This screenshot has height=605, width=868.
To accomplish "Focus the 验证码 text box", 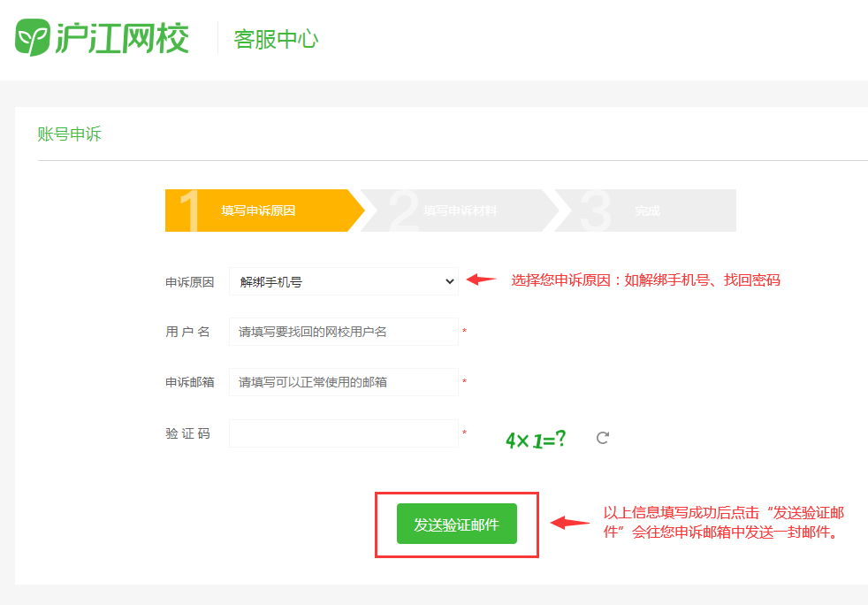I will pos(343,433).
